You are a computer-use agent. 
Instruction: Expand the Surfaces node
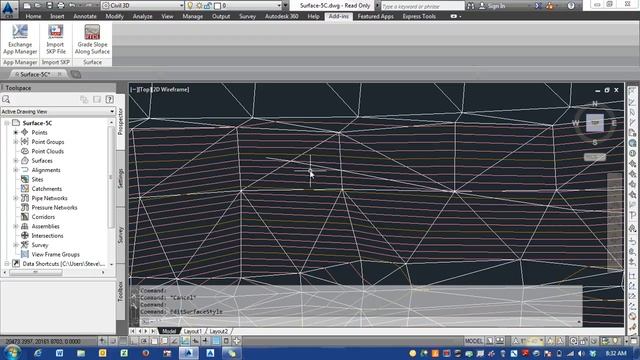pos(16,160)
